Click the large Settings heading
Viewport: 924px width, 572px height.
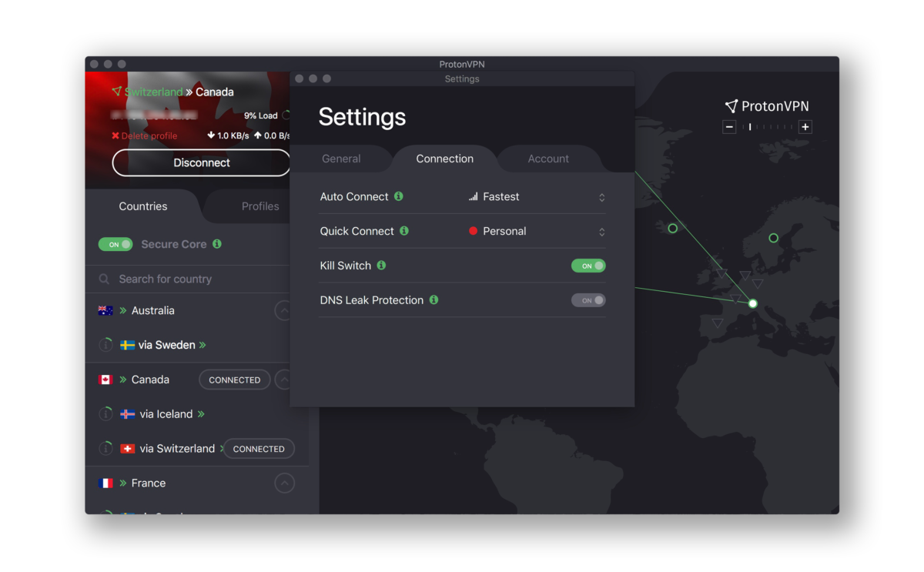click(x=362, y=116)
